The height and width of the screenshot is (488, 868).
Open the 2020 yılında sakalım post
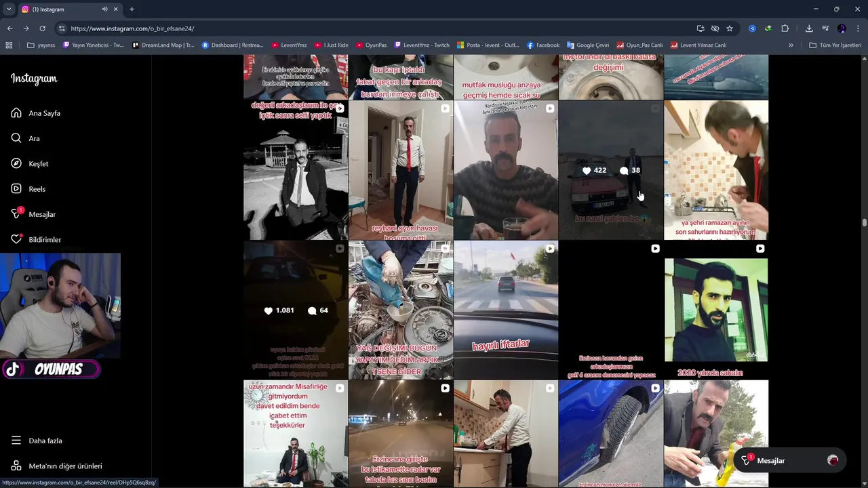[x=716, y=310]
